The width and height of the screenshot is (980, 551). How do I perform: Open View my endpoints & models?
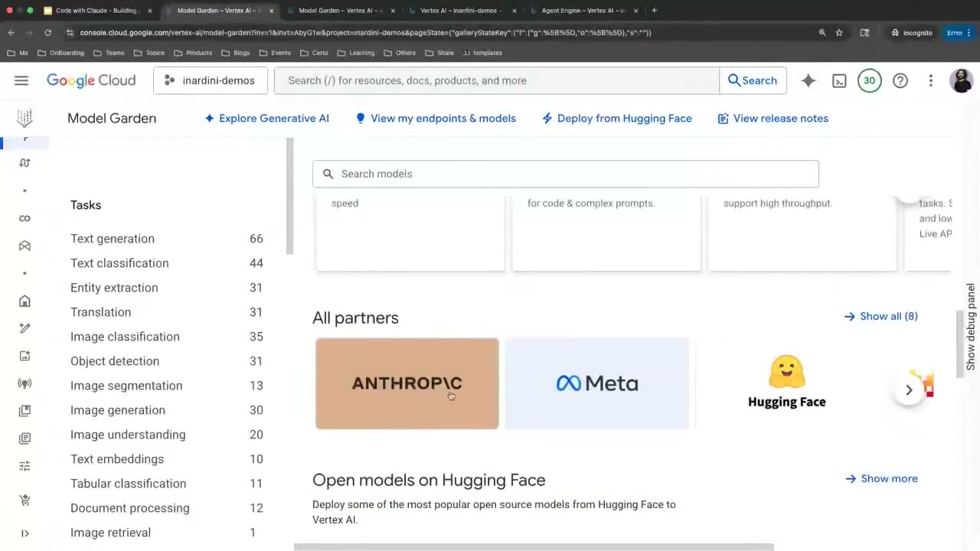pyautogui.click(x=436, y=119)
